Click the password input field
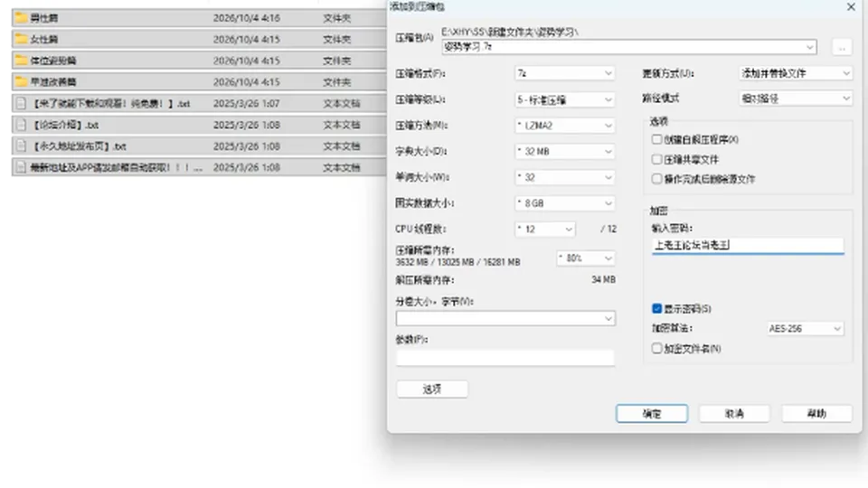 click(748, 245)
